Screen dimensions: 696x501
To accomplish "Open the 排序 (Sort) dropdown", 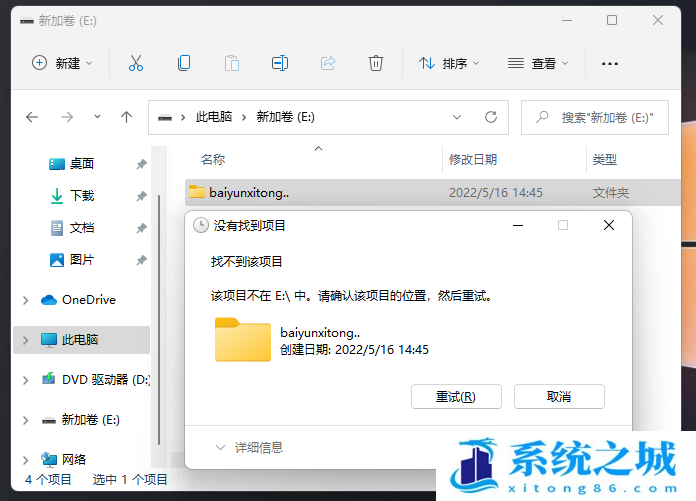I will (x=449, y=63).
